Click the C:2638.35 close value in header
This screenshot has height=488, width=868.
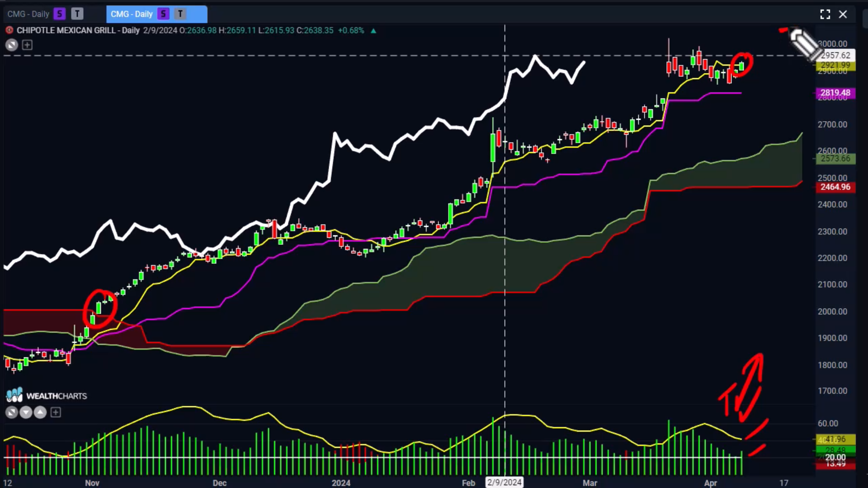click(315, 30)
